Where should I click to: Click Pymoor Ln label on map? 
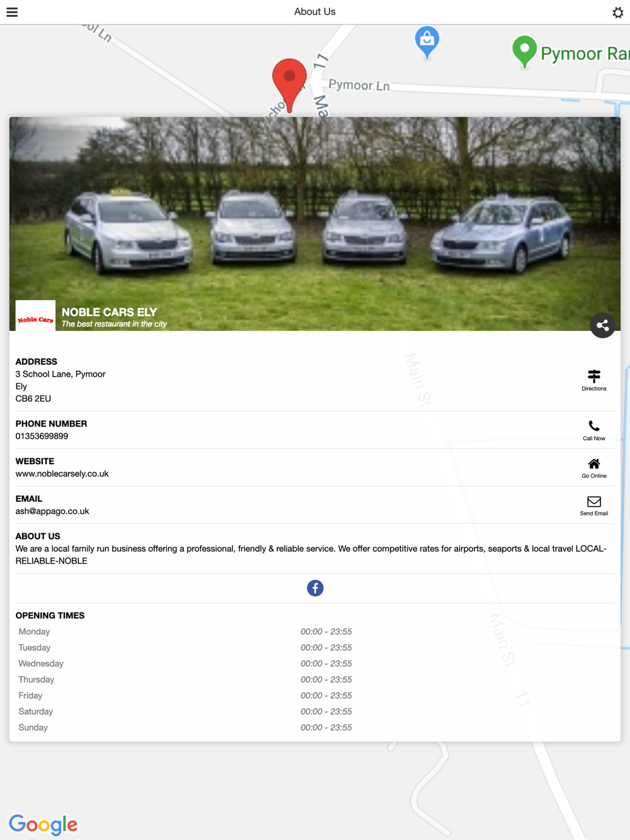pyautogui.click(x=359, y=85)
